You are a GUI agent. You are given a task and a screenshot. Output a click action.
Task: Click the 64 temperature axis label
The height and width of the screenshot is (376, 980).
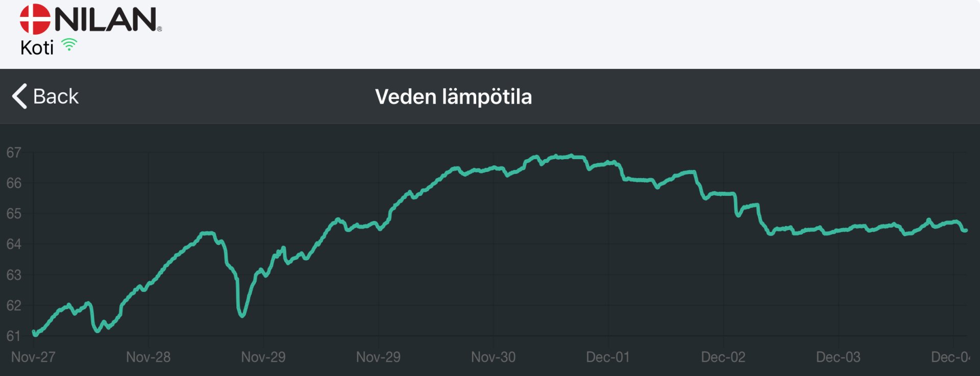click(14, 244)
